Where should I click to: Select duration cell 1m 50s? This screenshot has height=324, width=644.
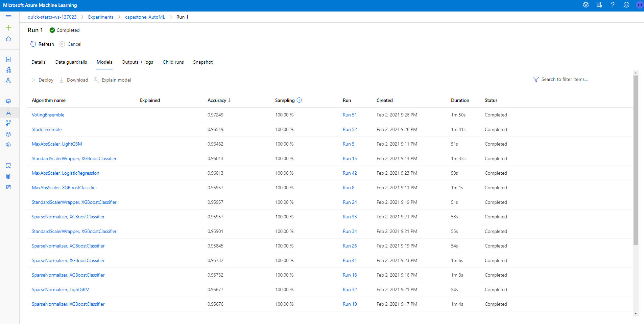(458, 115)
